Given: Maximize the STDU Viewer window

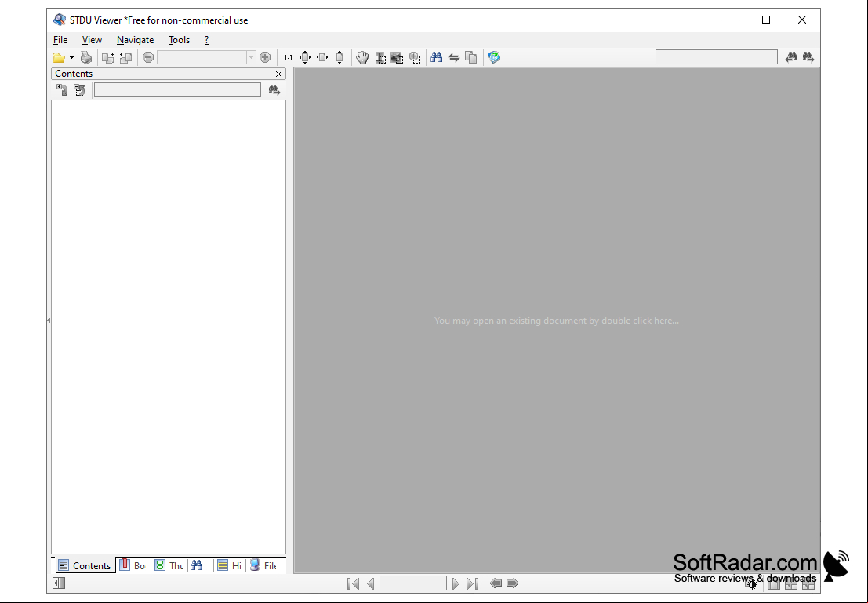Looking at the screenshot, I should [x=766, y=20].
